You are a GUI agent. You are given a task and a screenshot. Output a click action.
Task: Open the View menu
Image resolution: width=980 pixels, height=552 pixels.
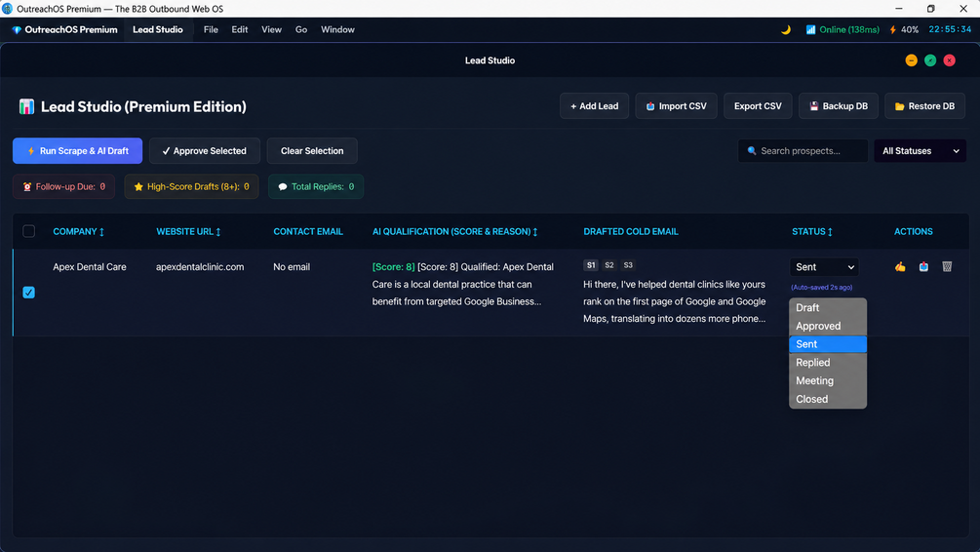(271, 29)
